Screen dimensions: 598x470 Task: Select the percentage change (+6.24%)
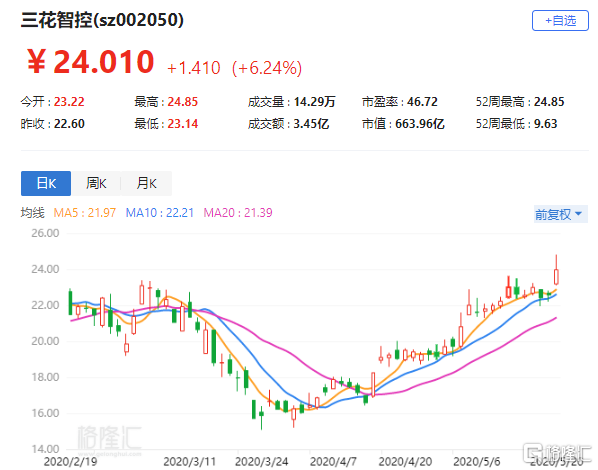click(267, 68)
